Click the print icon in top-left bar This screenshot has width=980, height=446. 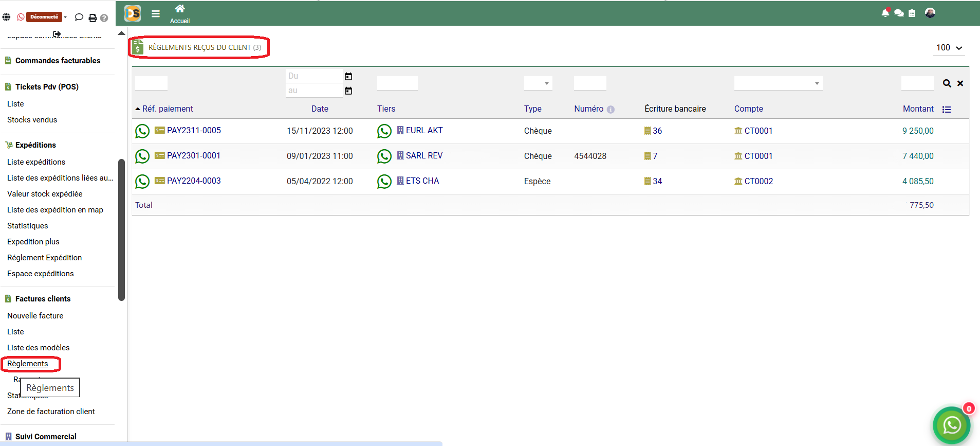point(93,18)
